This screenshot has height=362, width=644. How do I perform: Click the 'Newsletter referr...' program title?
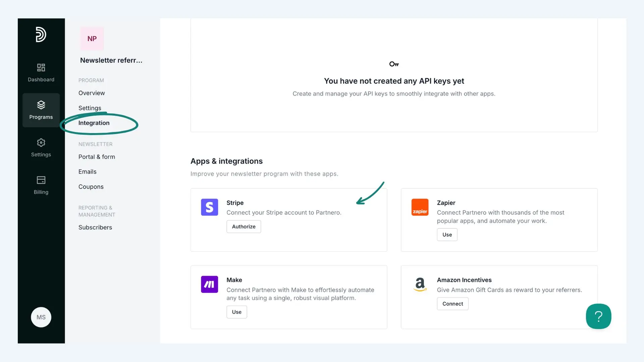(111, 60)
